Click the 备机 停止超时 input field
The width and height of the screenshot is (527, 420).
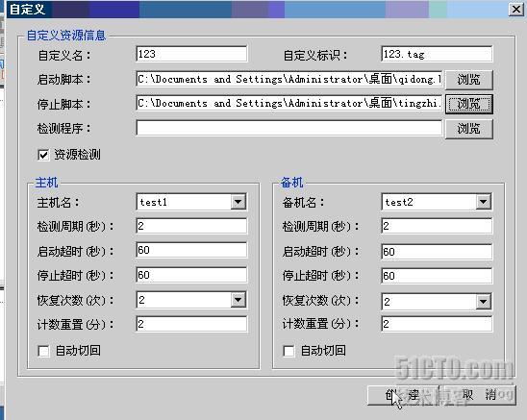click(x=437, y=276)
